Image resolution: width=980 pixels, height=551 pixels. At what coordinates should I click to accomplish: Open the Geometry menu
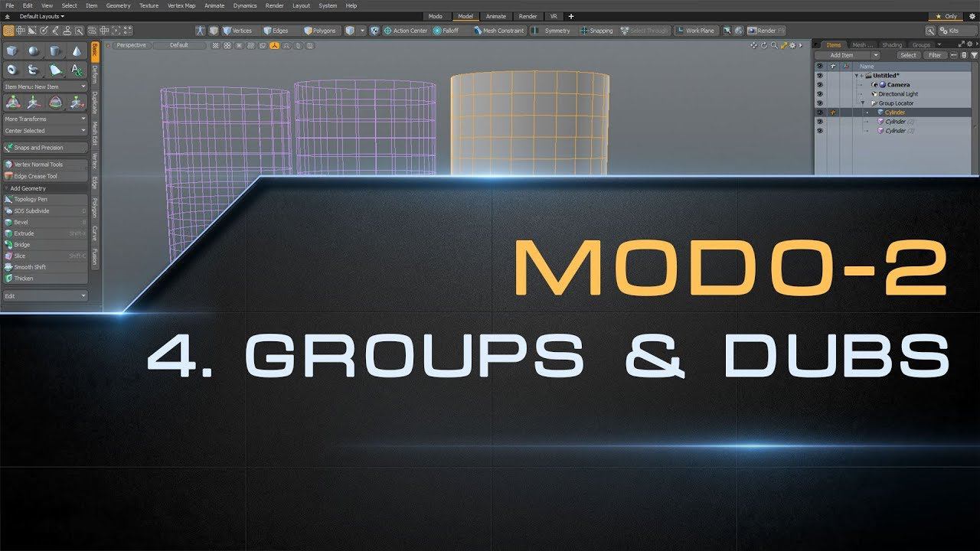tap(118, 5)
